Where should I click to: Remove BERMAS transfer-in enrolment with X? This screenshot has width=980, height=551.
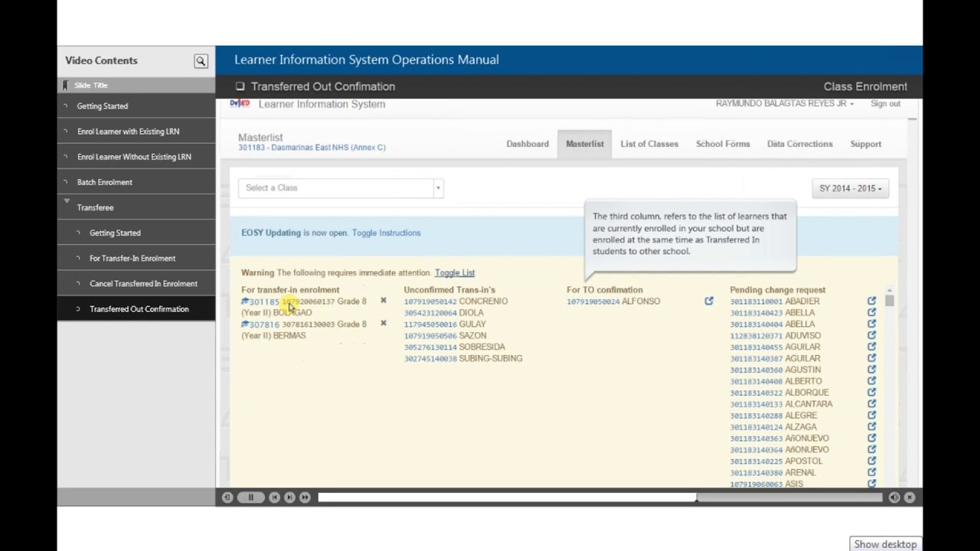point(384,324)
